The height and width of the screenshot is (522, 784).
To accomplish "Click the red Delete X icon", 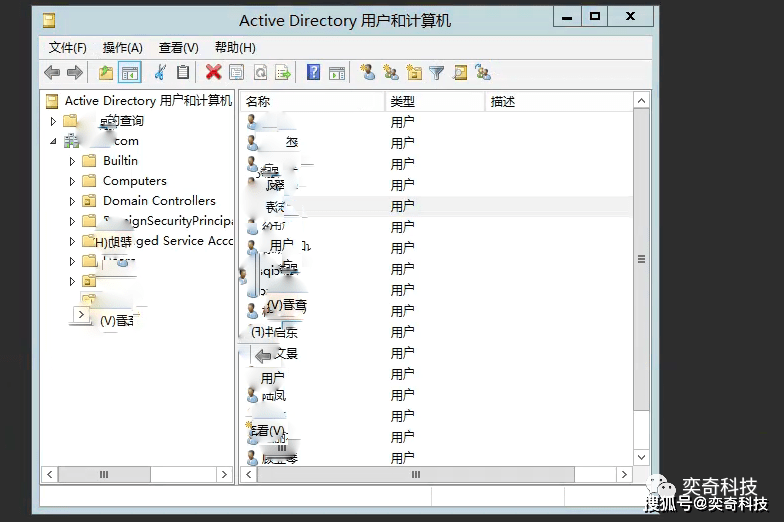I will pos(214,72).
